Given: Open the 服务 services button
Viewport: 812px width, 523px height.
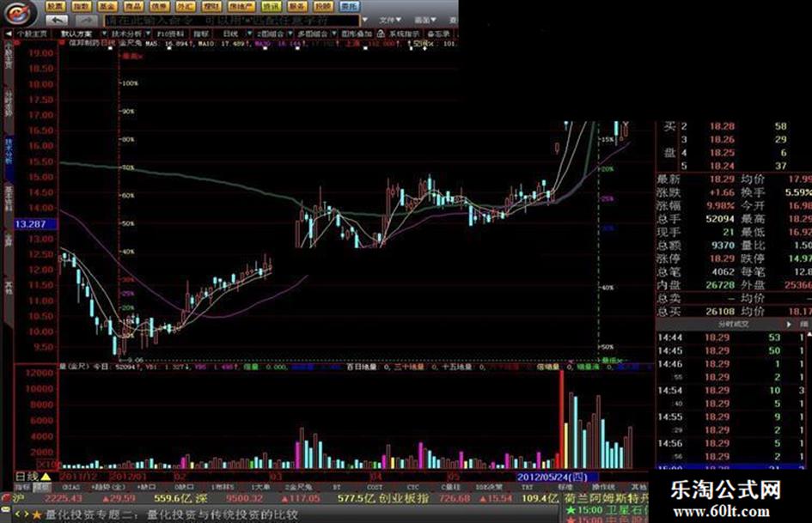Looking at the screenshot, I should pyautogui.click(x=297, y=6).
